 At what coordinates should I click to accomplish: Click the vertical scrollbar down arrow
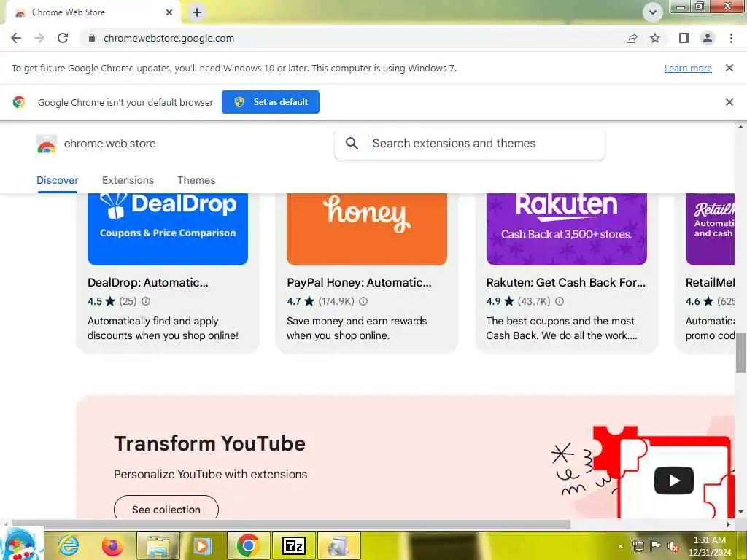click(x=740, y=513)
